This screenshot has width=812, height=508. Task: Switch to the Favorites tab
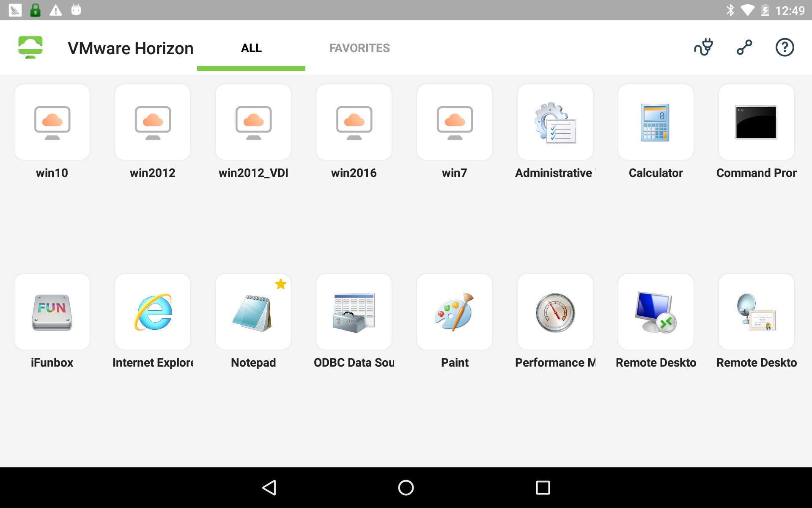point(359,48)
